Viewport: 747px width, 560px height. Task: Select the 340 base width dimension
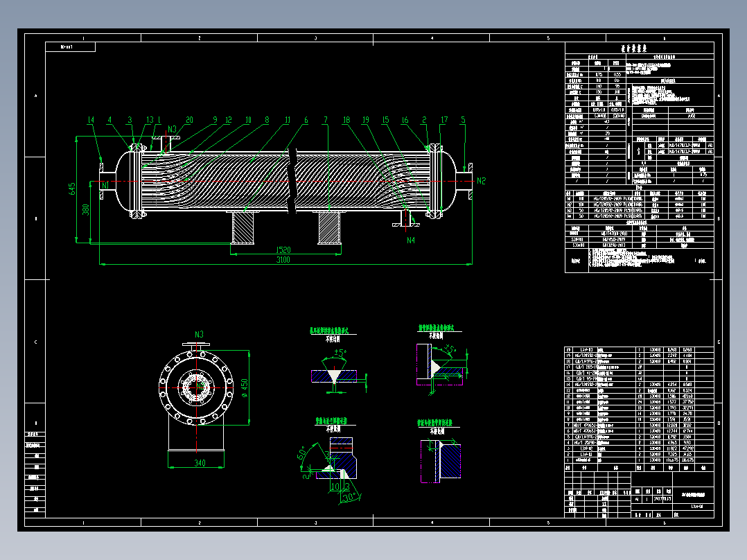click(x=200, y=463)
